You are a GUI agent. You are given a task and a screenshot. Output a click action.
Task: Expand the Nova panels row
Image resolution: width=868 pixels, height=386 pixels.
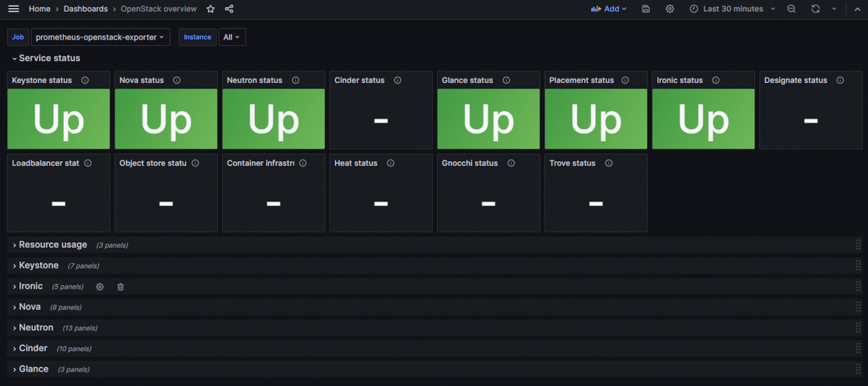pos(29,307)
